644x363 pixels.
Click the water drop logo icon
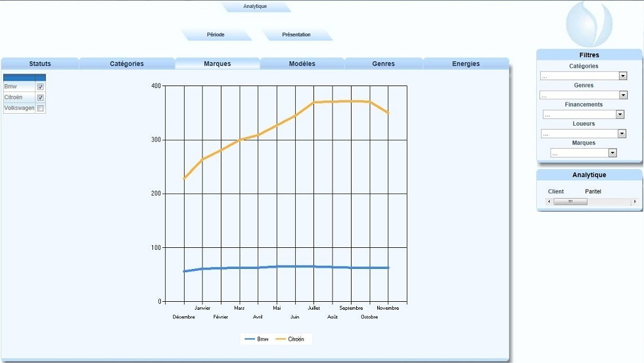[x=589, y=24]
